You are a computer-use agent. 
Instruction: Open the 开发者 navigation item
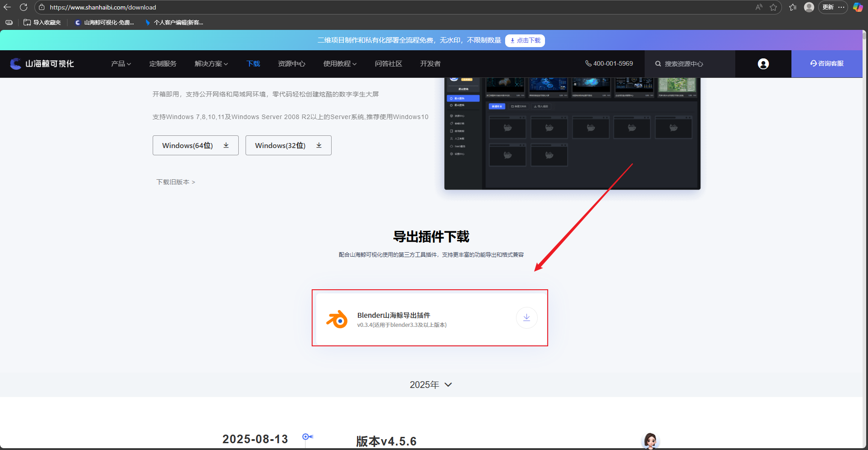[x=430, y=64]
